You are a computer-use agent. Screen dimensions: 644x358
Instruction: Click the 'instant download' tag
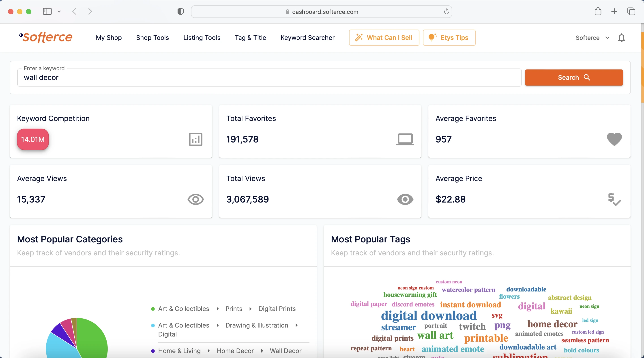click(x=470, y=305)
